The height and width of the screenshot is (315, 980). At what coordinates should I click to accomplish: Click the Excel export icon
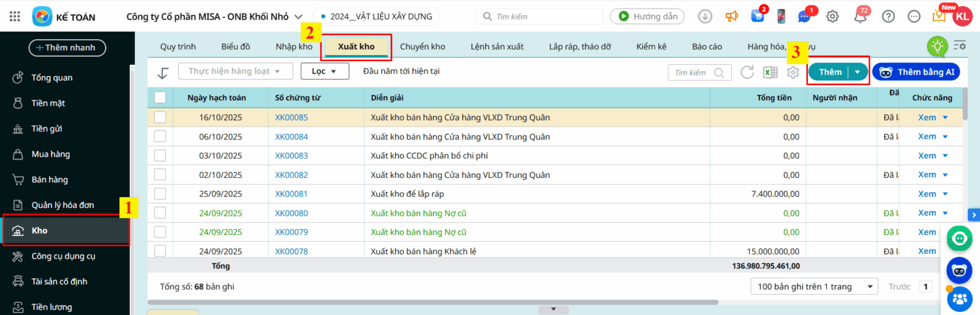click(x=770, y=72)
